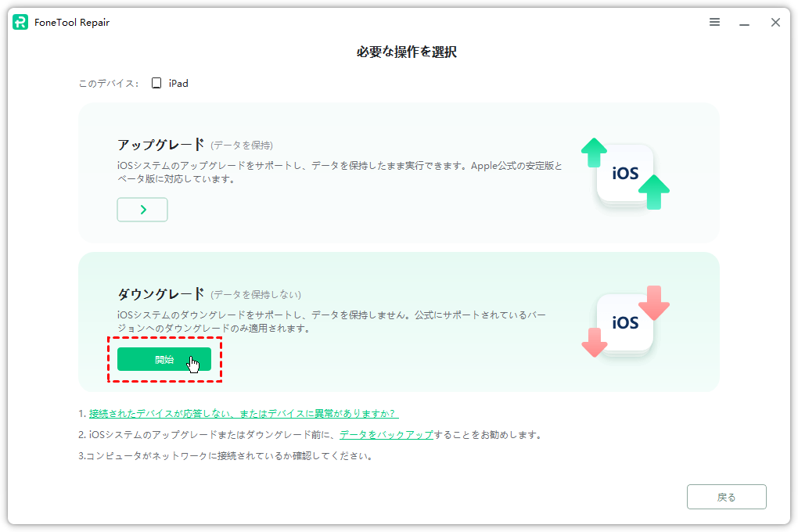The image size is (798, 532).
Task: Select the アップグレード heading
Action: (160, 145)
